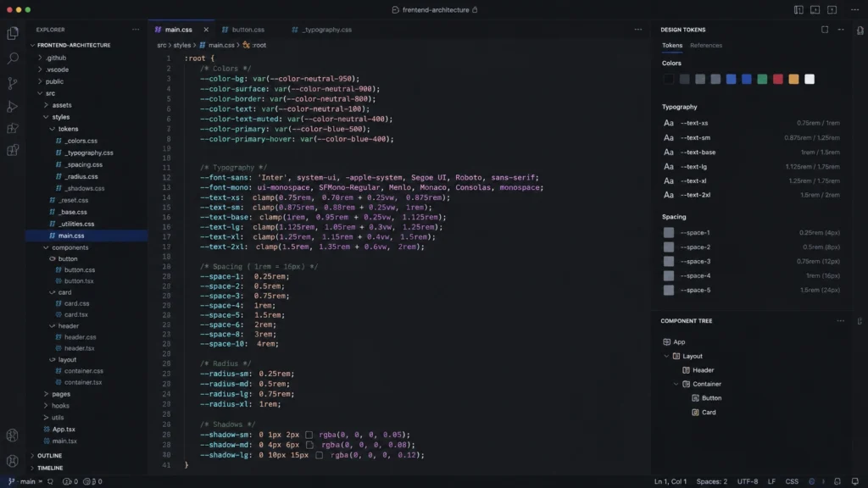
Task: Open button.tsx in the explorer
Action: click(x=79, y=281)
